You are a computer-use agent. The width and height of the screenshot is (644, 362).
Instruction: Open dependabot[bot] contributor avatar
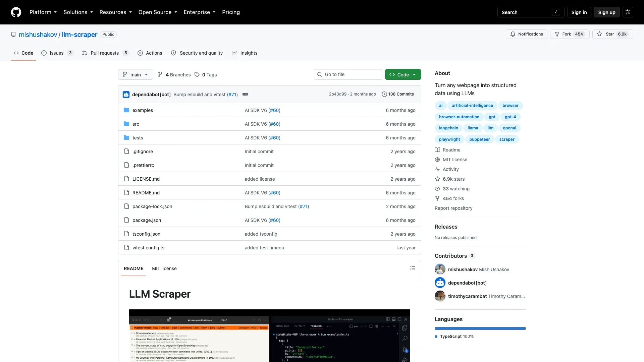point(440,283)
